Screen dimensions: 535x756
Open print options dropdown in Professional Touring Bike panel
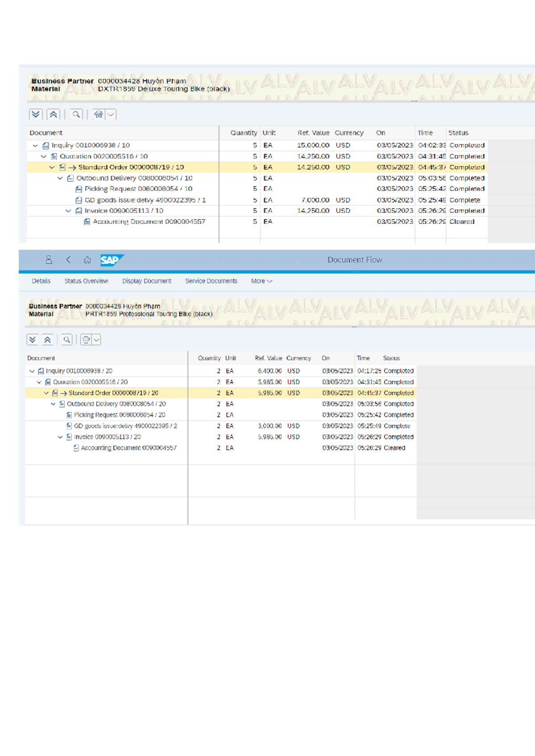pos(96,340)
